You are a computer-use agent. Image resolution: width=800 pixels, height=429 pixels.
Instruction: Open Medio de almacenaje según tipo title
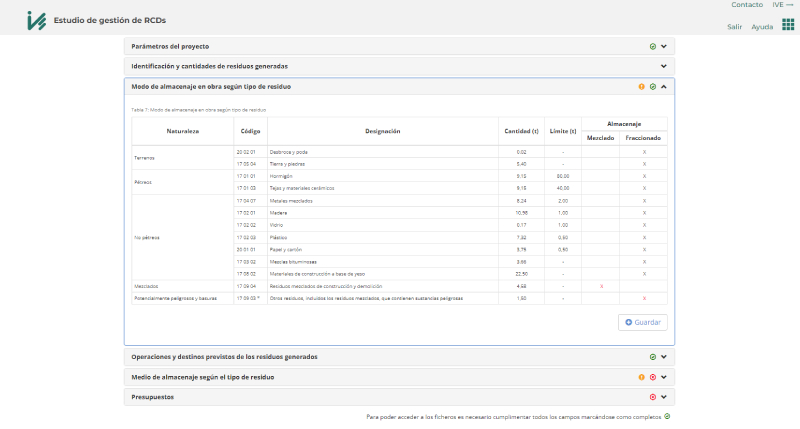coord(203,377)
